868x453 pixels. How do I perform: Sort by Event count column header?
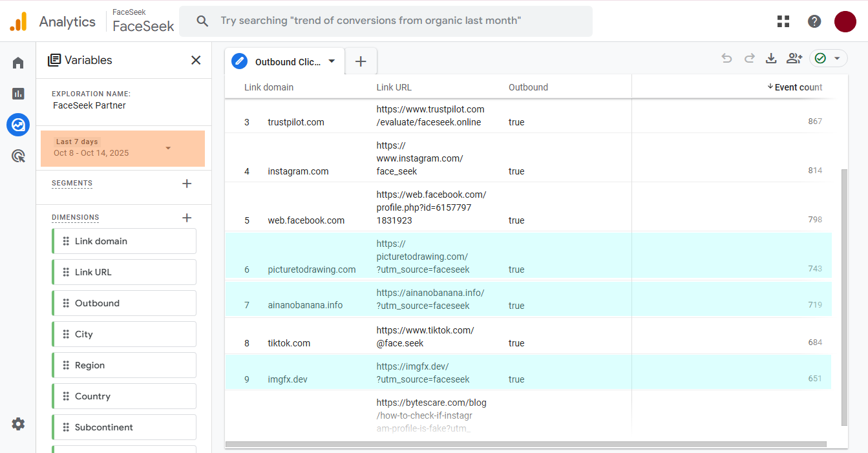click(x=798, y=87)
